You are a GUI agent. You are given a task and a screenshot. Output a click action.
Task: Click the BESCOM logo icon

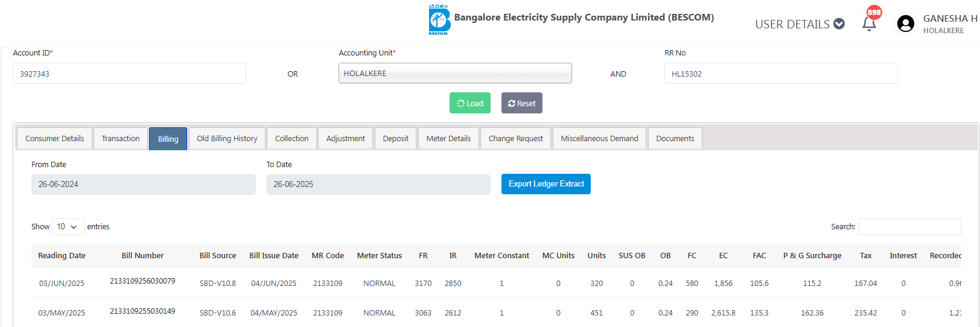coord(439,20)
